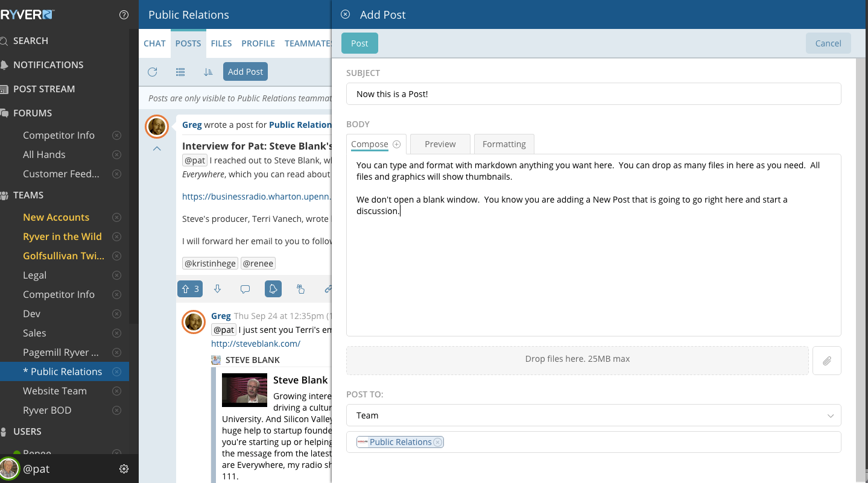Click the paperclip attach file button
This screenshot has width=868, height=483.
827,361
